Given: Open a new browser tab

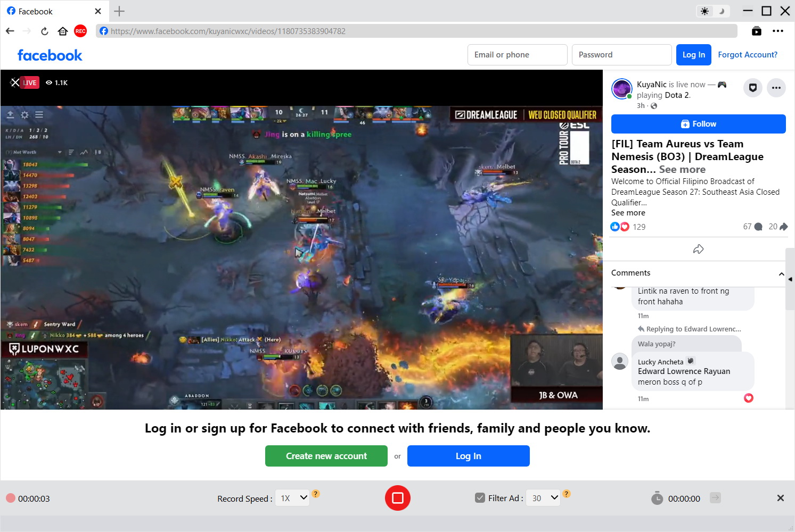Looking at the screenshot, I should pyautogui.click(x=119, y=11).
